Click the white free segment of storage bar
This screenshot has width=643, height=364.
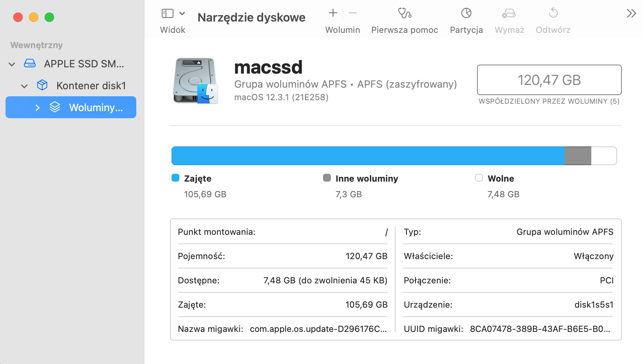pos(604,156)
